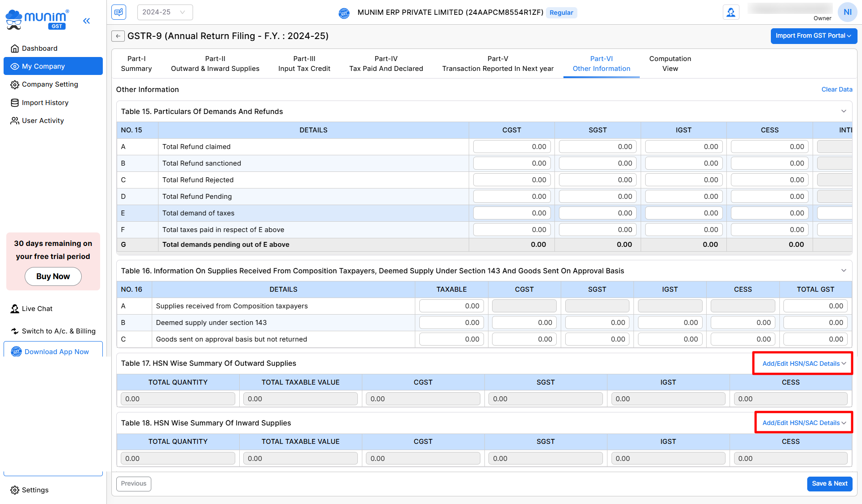The height and width of the screenshot is (504, 862).
Task: Open Import History in sidebar
Action: [45, 103]
